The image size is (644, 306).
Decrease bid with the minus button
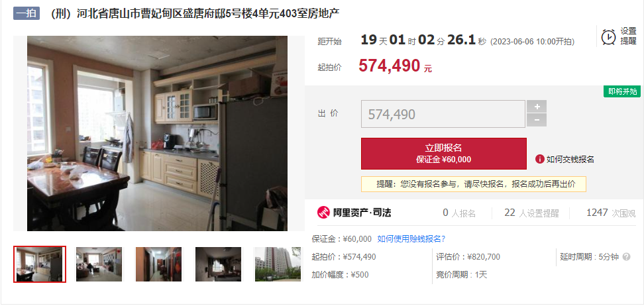click(537, 121)
